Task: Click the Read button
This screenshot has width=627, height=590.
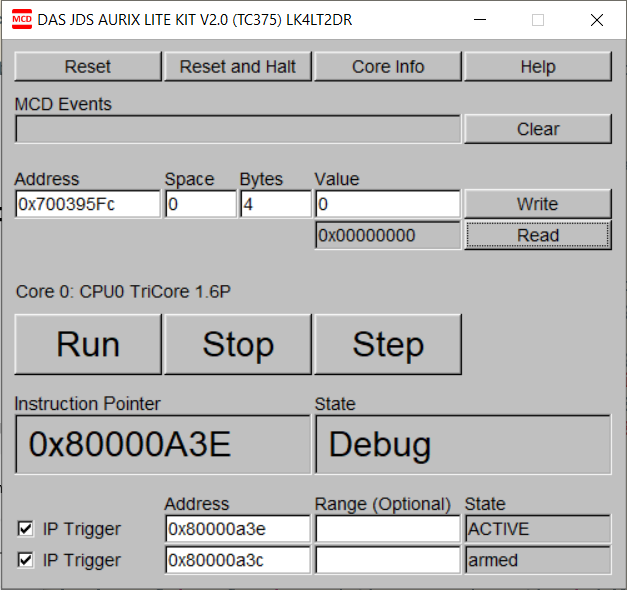Action: (538, 235)
